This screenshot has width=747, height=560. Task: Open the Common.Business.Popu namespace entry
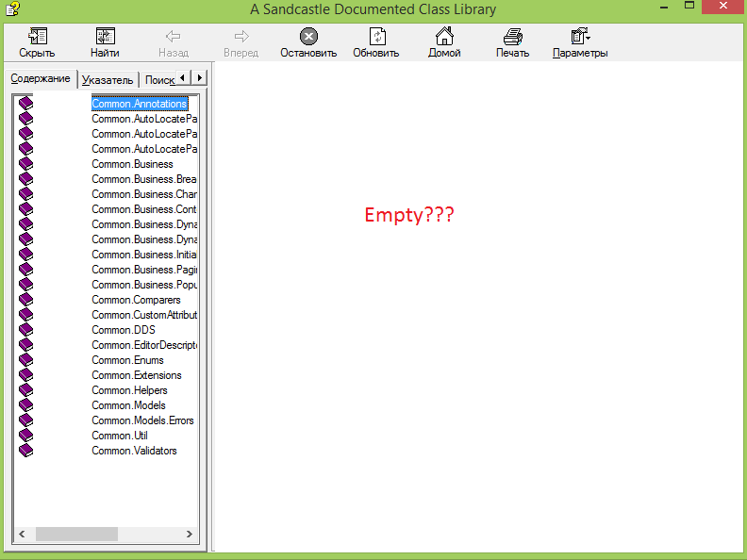click(144, 285)
